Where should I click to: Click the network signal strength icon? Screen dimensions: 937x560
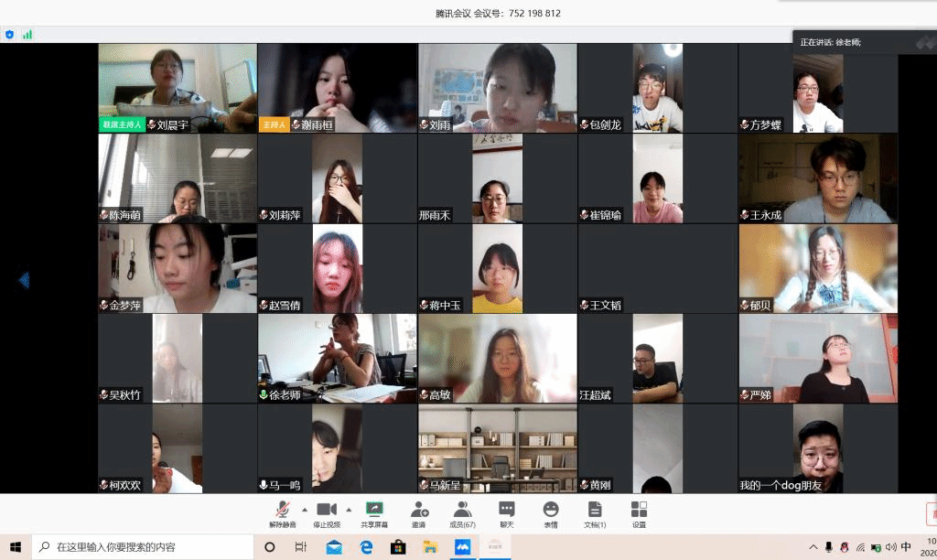(27, 35)
